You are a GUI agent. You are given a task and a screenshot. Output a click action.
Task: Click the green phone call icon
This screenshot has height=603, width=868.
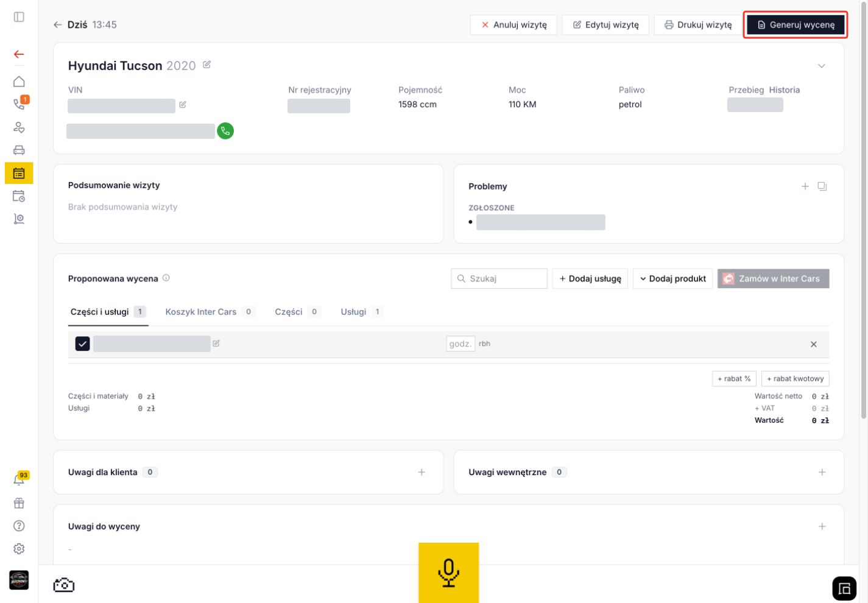[225, 131]
